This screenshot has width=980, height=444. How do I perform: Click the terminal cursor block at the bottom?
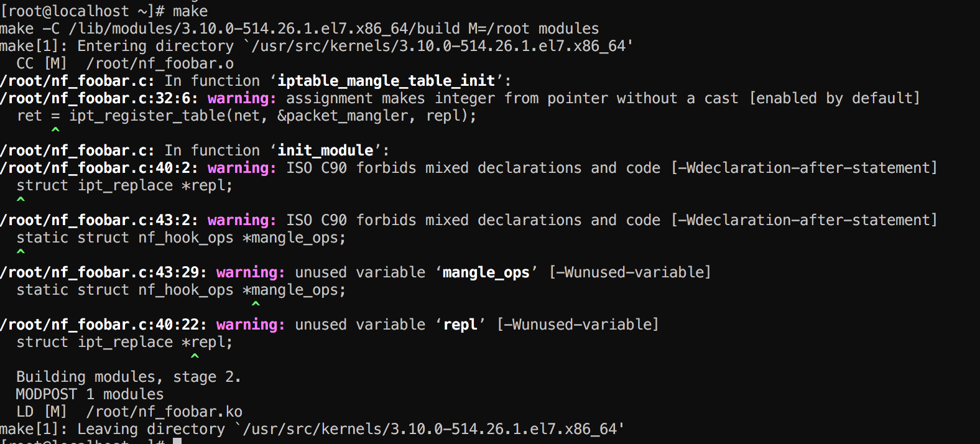177,441
